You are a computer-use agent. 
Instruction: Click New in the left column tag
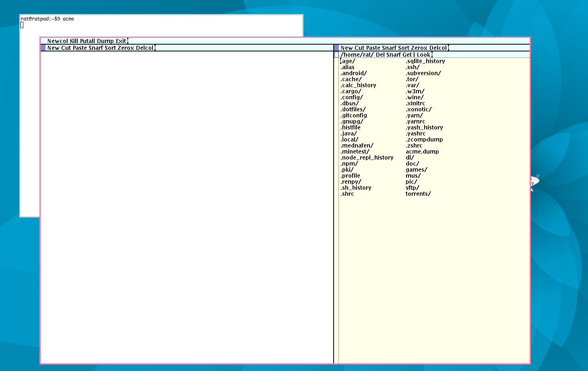[53, 48]
